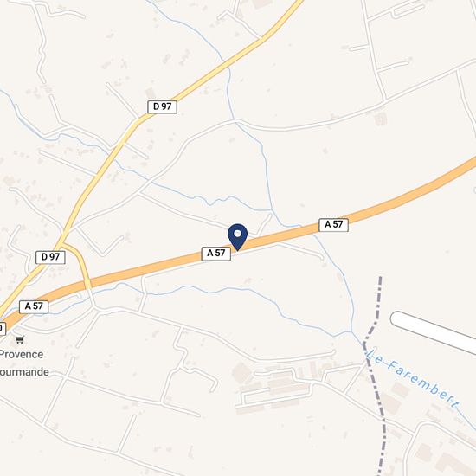Click the dark blue location pin
476x476 pixels.
pos(238,237)
